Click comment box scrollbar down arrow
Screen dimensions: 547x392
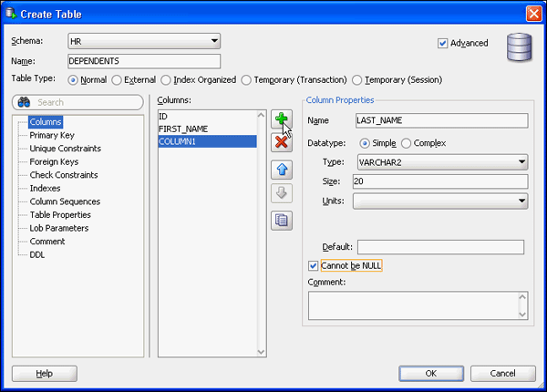[522, 315]
